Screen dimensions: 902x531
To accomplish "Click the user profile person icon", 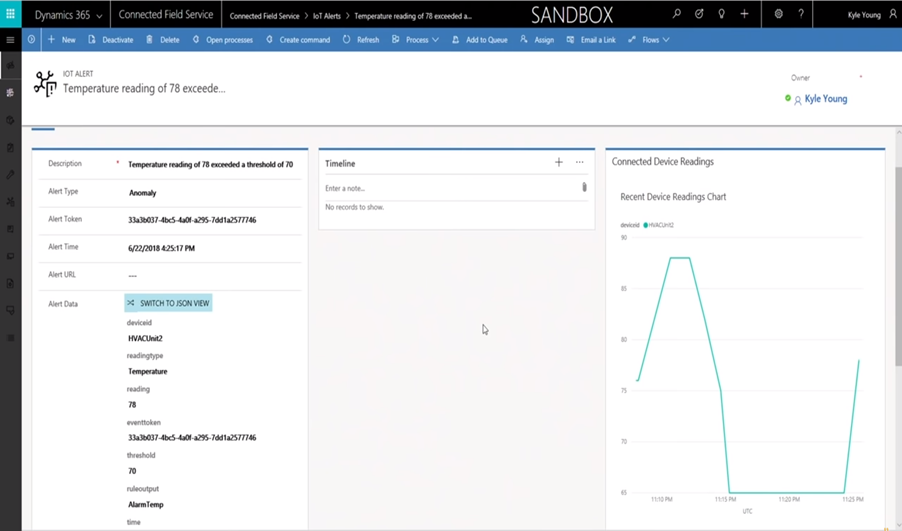I will pos(892,14).
